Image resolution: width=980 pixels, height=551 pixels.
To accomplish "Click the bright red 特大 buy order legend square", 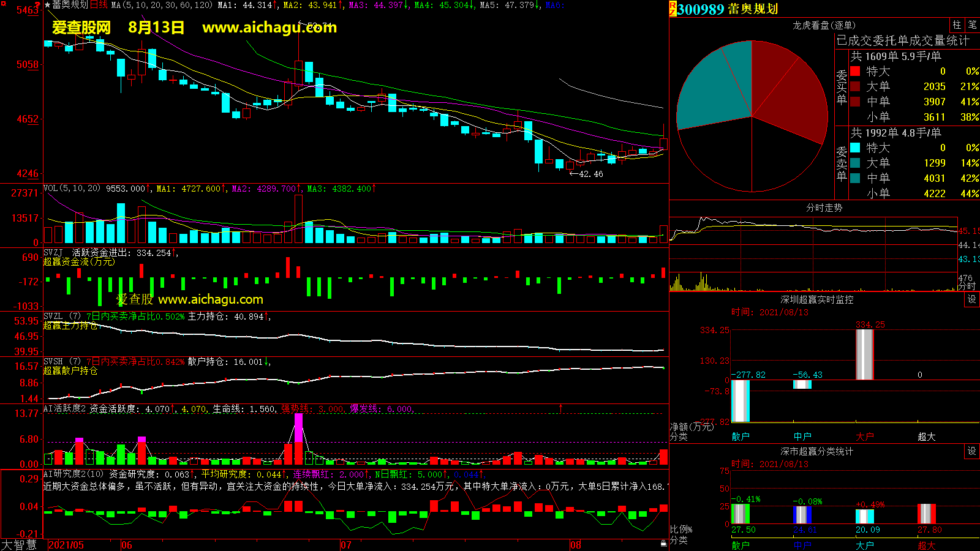I will [x=855, y=71].
